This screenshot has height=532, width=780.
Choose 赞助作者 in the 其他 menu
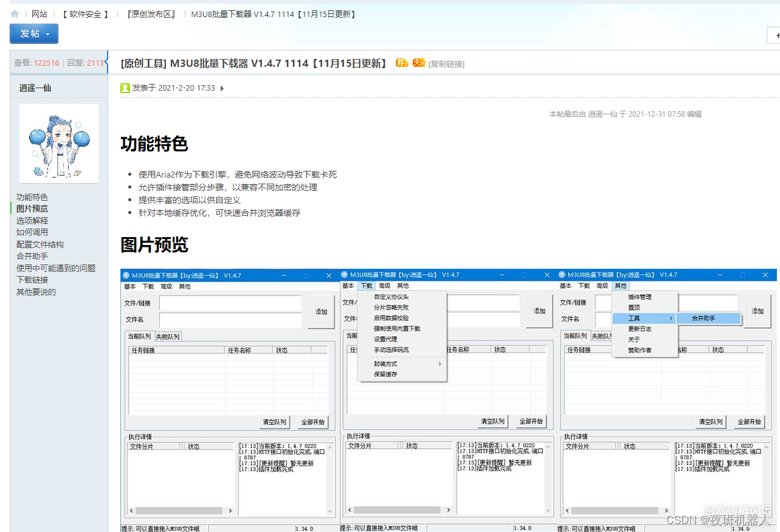[644, 350]
